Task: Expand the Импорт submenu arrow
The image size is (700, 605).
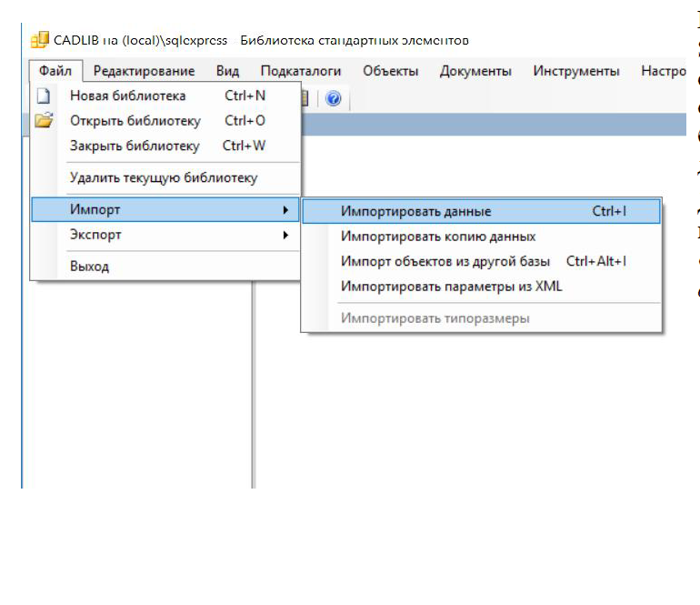Action: tap(285, 209)
